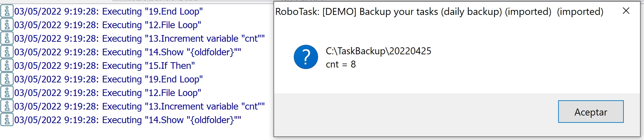Click the Aceptar button

pyautogui.click(x=591, y=112)
